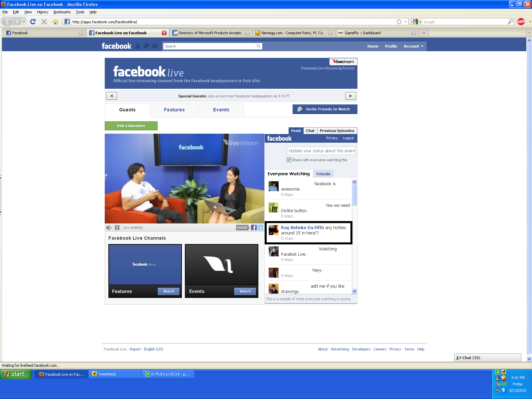Click the Update your status input field
Viewport: 532px width, 399px height.
(x=321, y=151)
